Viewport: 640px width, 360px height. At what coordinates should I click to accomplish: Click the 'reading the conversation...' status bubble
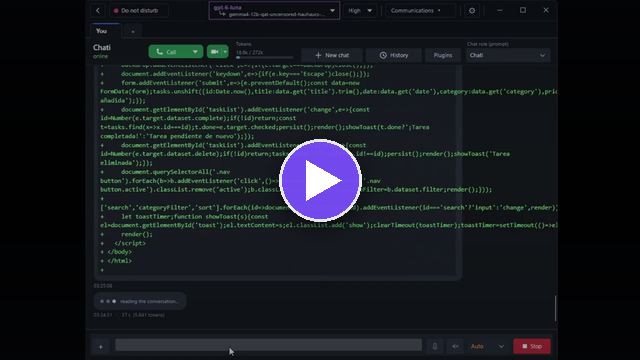[140, 301]
